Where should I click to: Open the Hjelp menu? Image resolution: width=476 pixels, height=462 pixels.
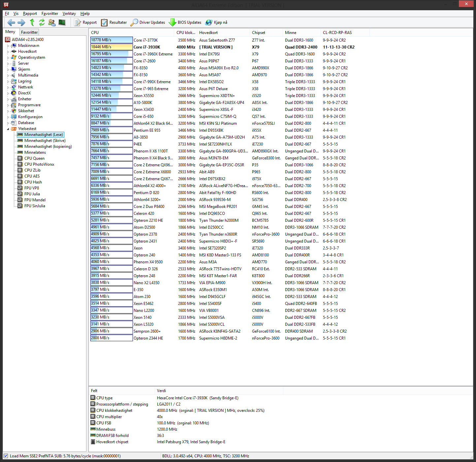[85, 14]
